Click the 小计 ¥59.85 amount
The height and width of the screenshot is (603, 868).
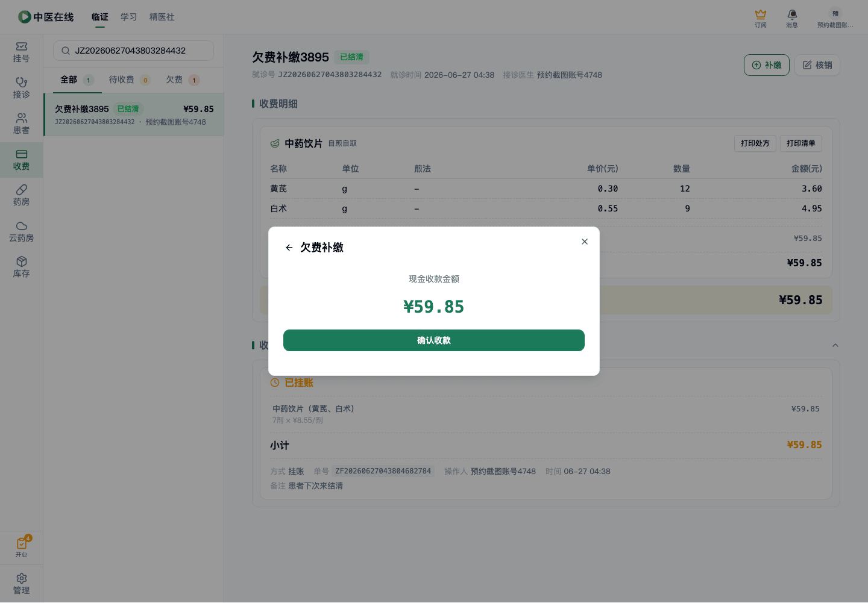[x=805, y=445]
